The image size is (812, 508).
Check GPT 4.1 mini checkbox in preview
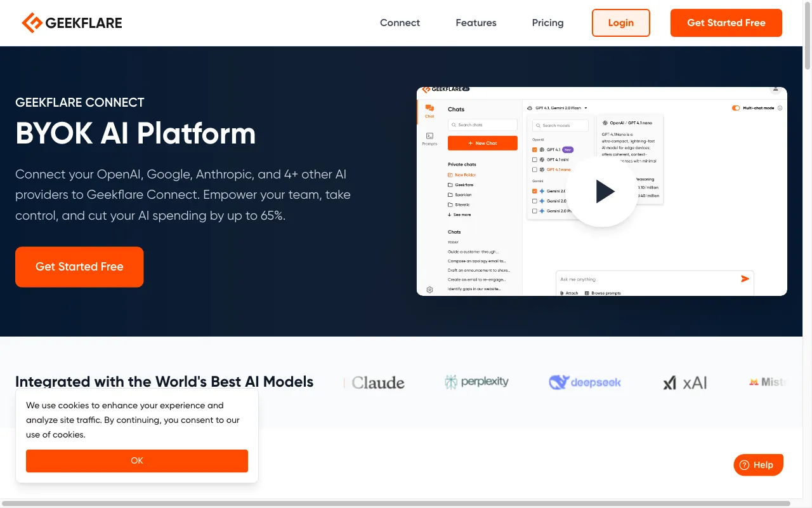(535, 159)
